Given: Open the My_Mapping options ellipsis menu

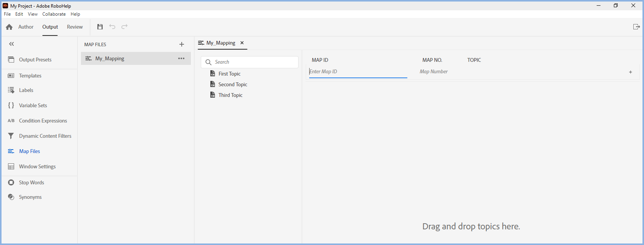Looking at the screenshot, I should coord(181,58).
